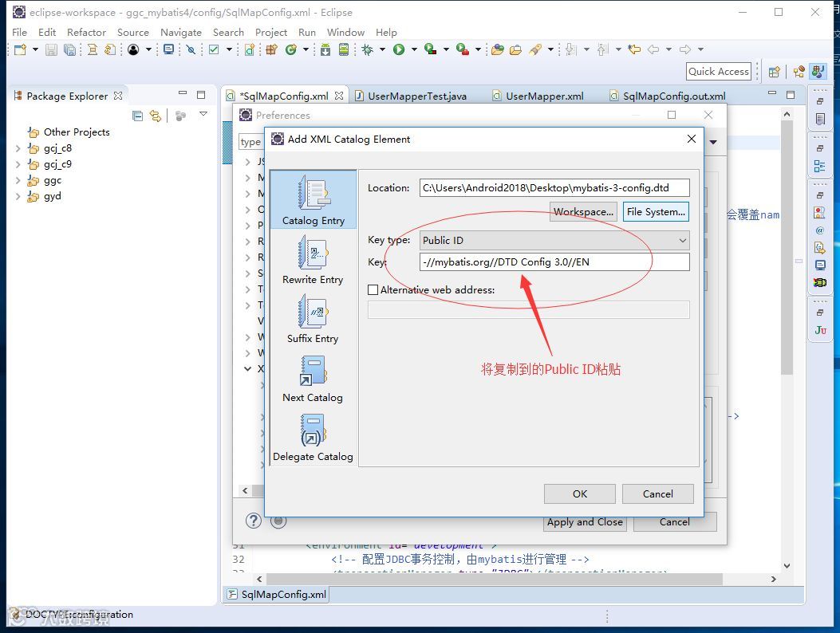
Task: Open the Navigate menu
Action: 181,33
